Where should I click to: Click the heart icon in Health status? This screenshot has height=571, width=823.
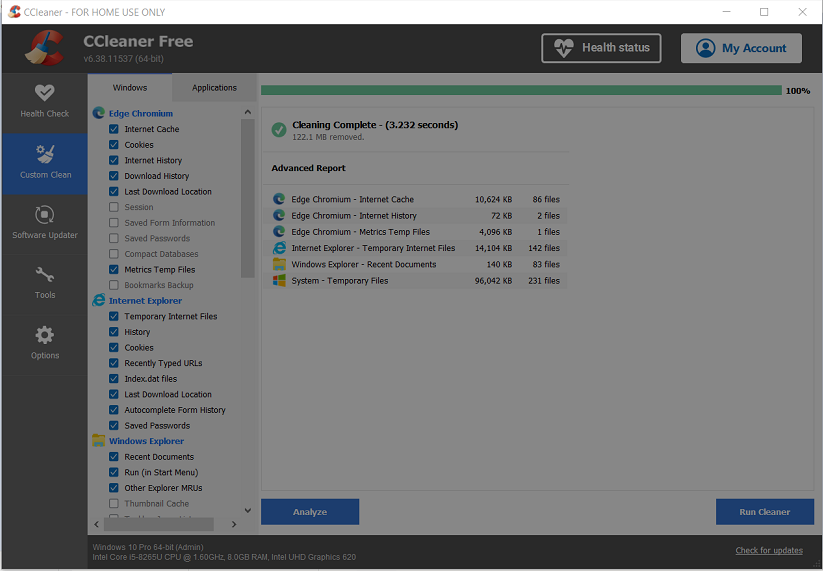pos(564,48)
